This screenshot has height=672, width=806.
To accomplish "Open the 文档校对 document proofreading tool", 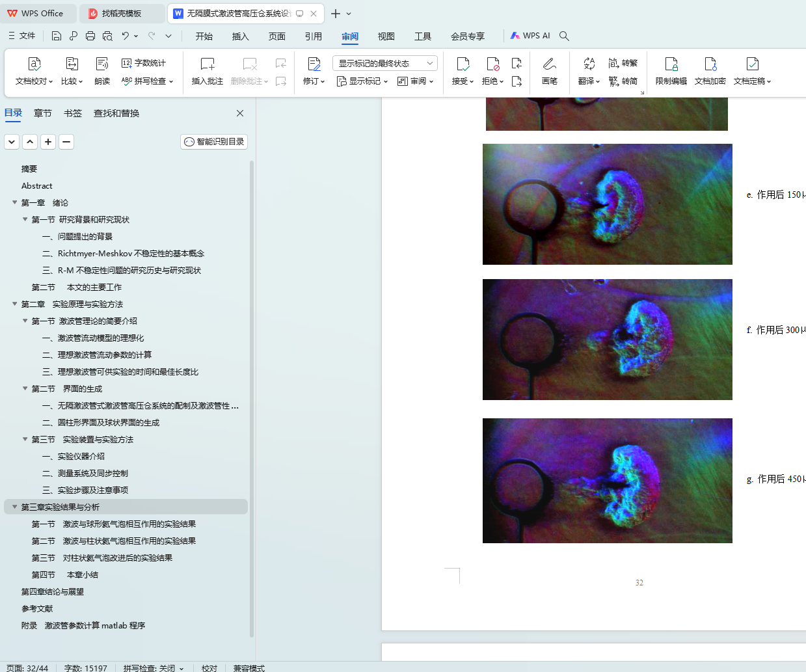I will tap(34, 72).
